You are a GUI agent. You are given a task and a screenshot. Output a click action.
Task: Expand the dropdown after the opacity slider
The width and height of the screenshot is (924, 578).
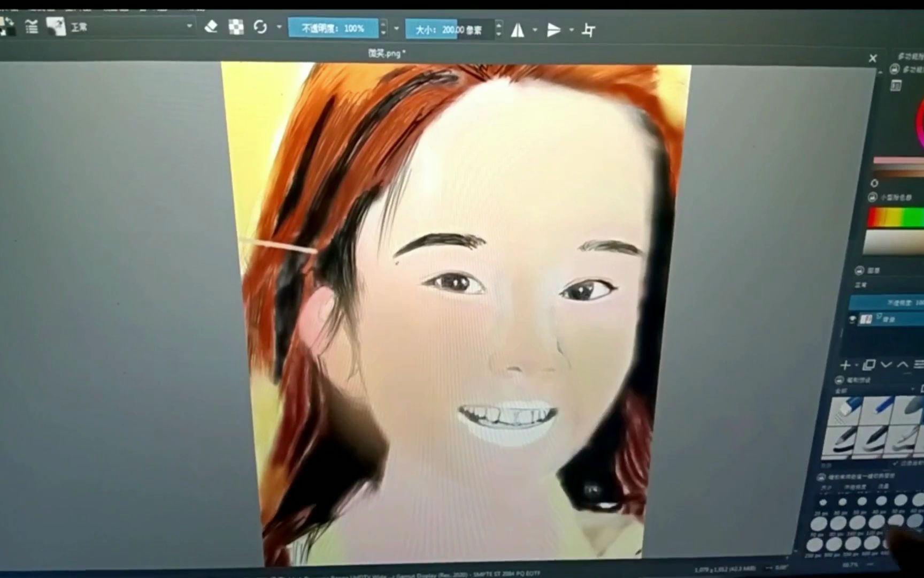click(x=396, y=28)
